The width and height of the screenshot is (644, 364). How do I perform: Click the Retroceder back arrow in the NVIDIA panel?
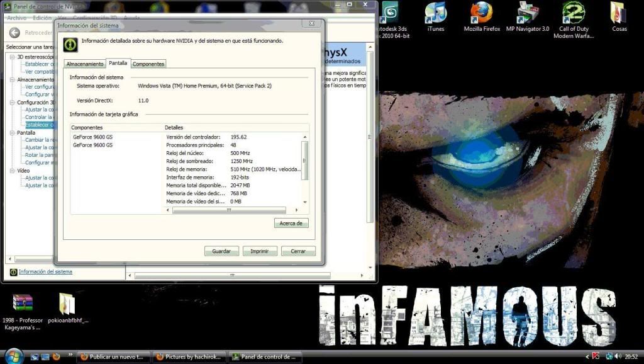[x=15, y=33]
